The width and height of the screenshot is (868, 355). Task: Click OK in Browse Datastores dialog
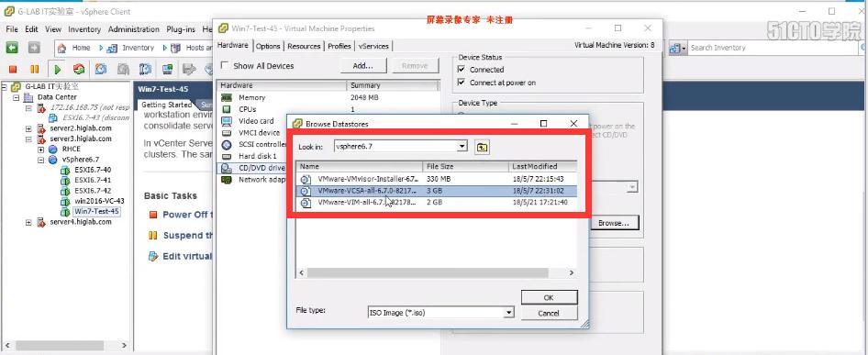click(549, 297)
